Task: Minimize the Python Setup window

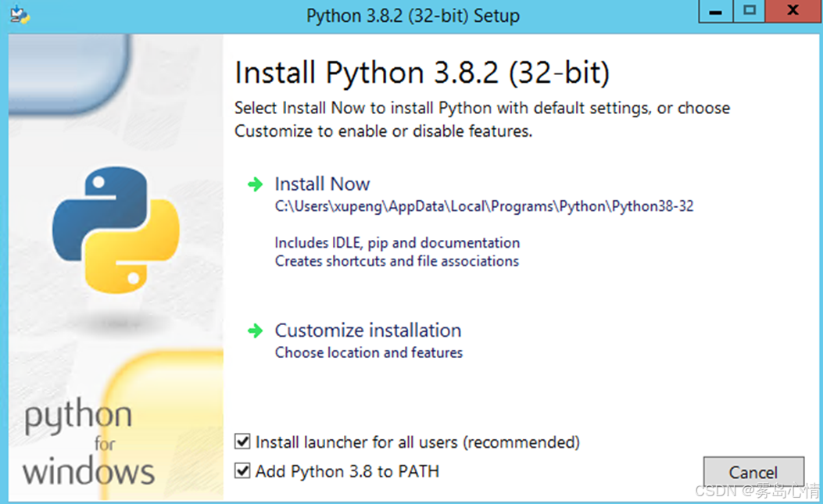Action: (x=714, y=11)
